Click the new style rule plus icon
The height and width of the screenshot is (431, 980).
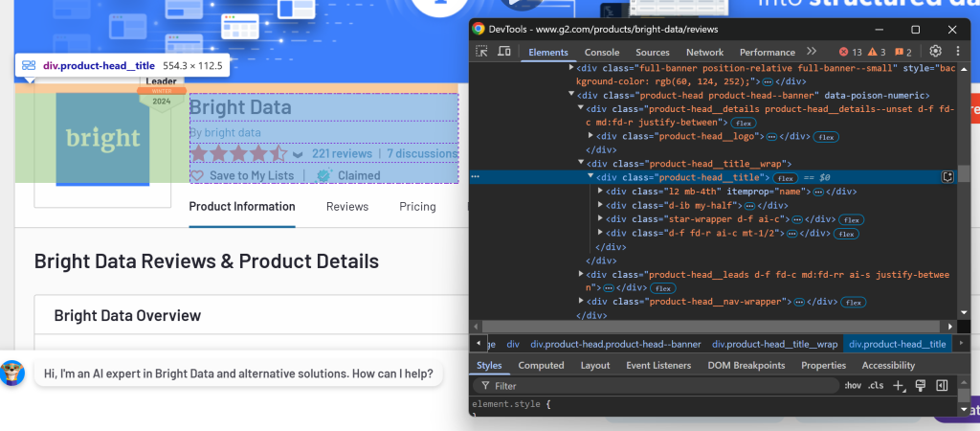(x=898, y=385)
